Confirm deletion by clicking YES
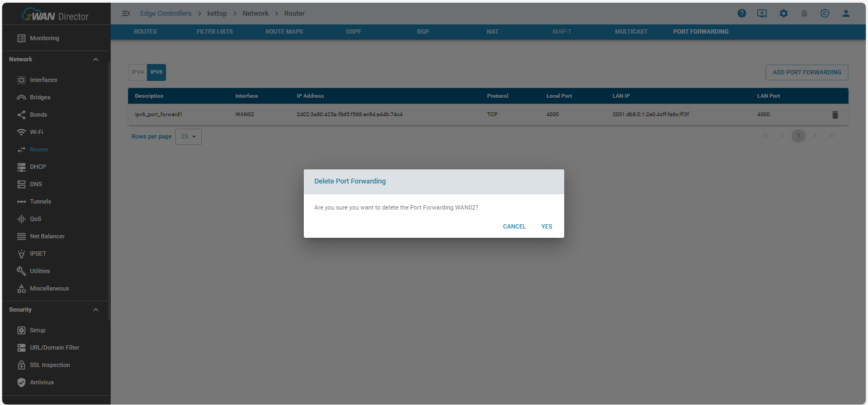This screenshot has width=868, height=405. [x=546, y=227]
